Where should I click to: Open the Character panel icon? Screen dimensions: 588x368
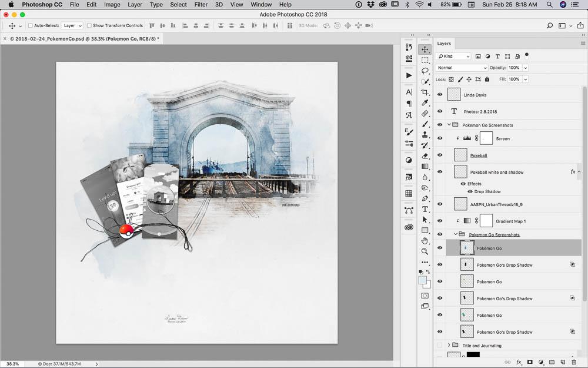(x=409, y=92)
